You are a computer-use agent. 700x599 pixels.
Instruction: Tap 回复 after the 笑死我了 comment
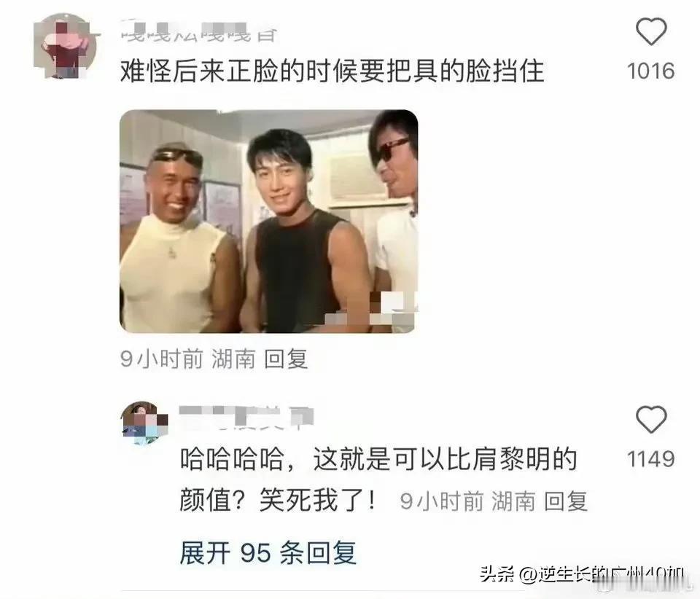(x=565, y=501)
